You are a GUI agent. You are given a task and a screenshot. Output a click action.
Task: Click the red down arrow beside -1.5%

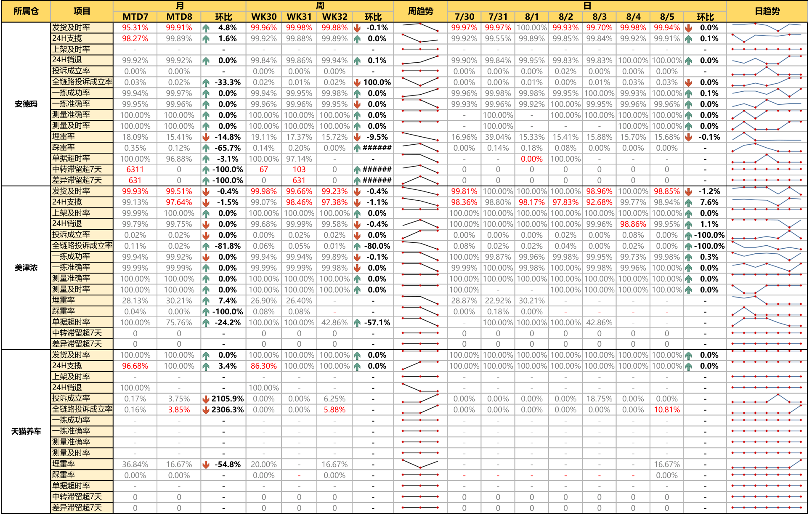206,203
